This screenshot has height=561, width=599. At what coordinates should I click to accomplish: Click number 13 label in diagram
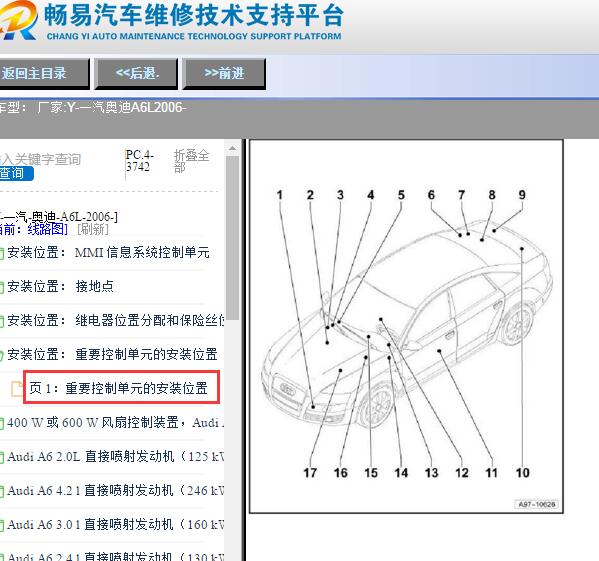tap(431, 473)
